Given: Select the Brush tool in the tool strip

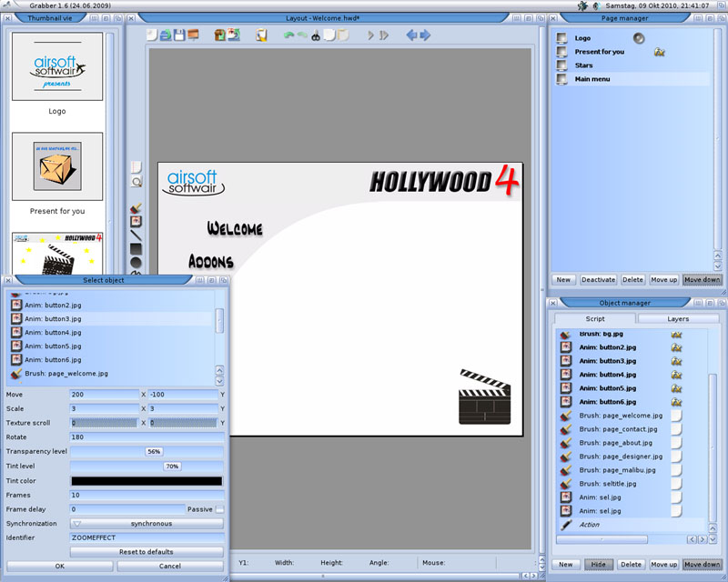Looking at the screenshot, I should tap(136, 208).
